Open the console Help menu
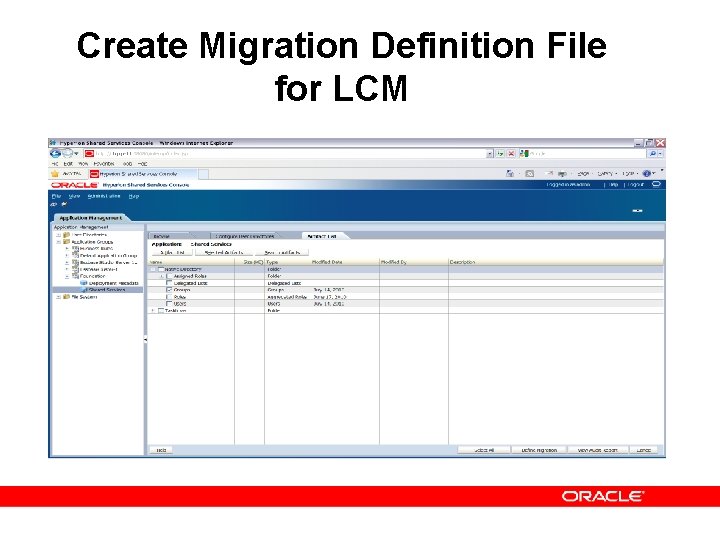Screen dimensions: 720x540 134,196
